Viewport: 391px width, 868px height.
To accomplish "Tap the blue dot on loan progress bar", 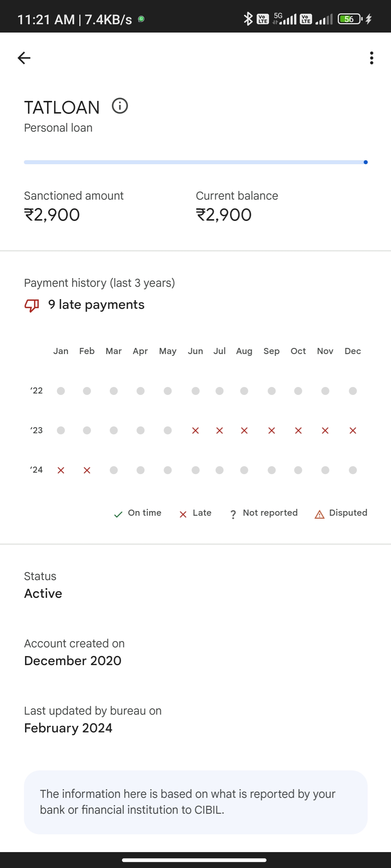I will pos(366,162).
